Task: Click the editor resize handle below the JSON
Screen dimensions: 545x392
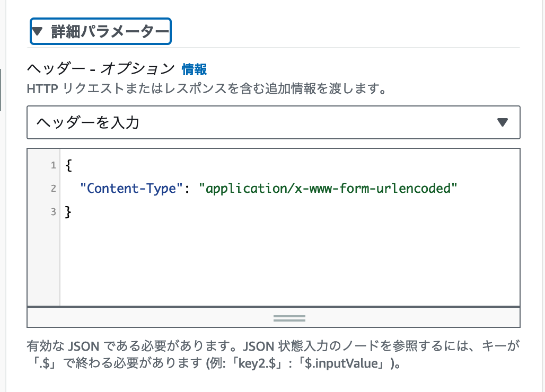Action: (x=289, y=317)
